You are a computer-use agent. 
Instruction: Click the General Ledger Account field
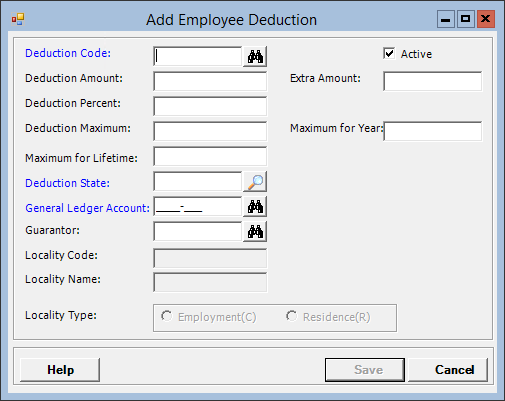[x=198, y=207]
